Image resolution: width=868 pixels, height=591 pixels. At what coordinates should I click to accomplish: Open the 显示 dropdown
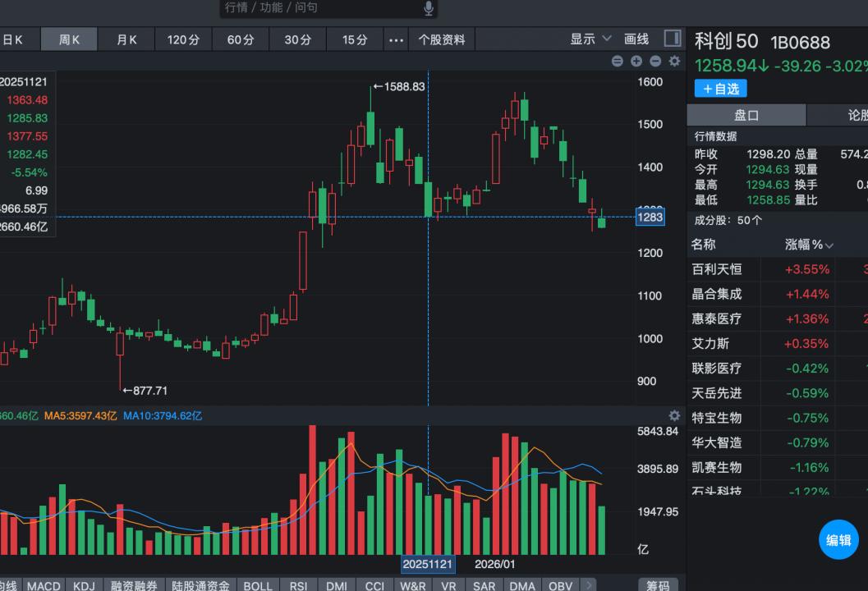coord(585,38)
